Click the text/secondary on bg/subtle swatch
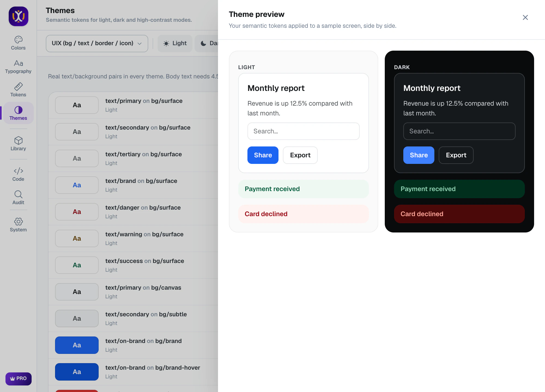The image size is (545, 392). click(77, 318)
